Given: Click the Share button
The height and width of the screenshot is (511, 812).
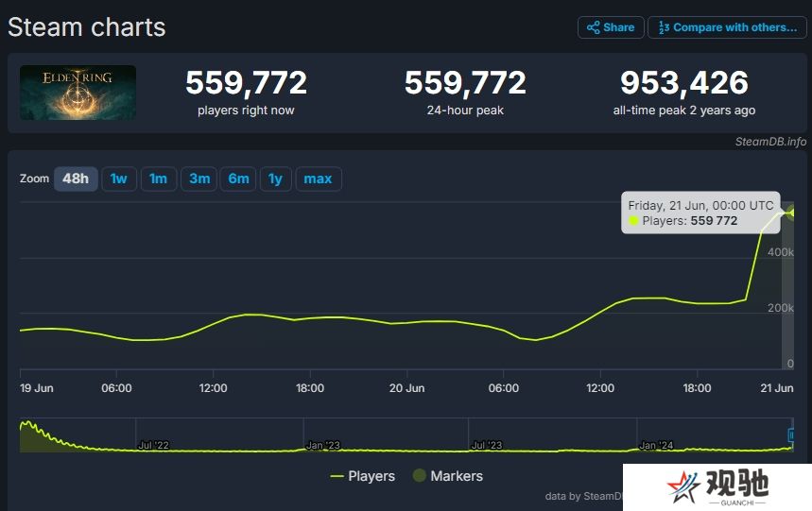Looking at the screenshot, I should click(611, 27).
